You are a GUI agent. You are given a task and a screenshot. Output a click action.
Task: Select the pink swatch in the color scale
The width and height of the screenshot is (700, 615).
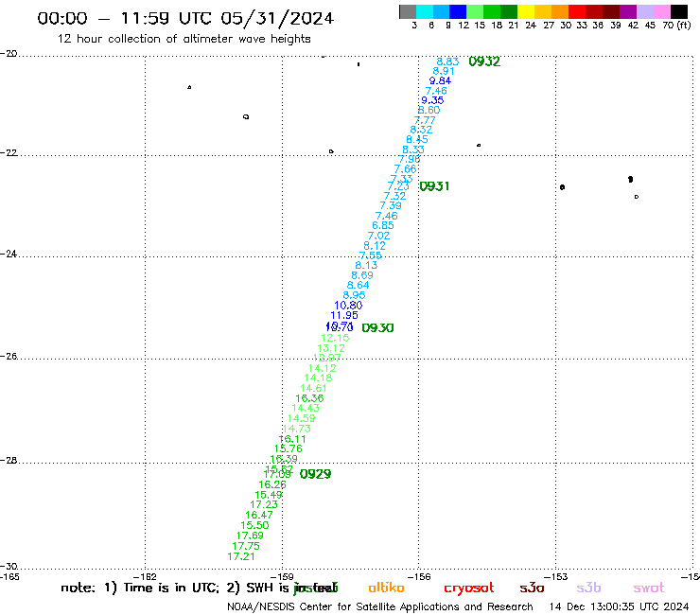[x=662, y=11]
